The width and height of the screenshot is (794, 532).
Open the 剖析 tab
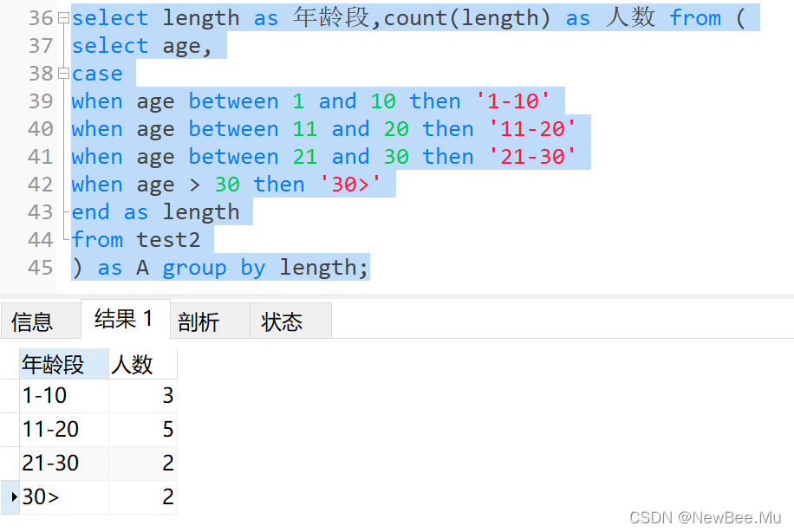(x=210, y=321)
